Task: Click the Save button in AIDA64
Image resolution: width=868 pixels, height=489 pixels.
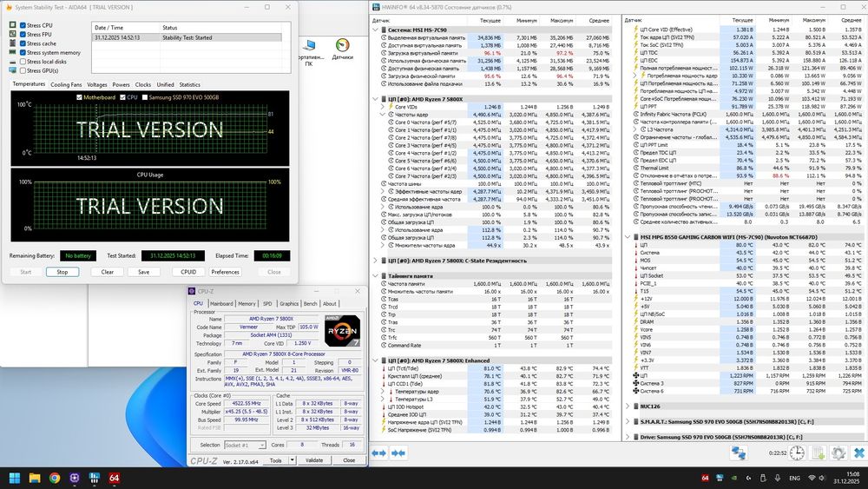Action: coord(144,272)
